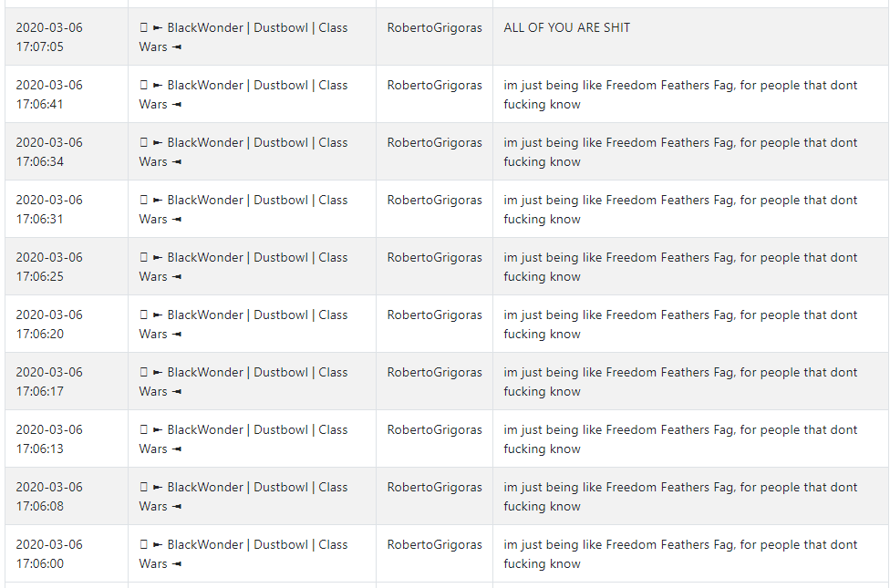Screen dimensions: 890x588
Task: Click the Class Wars server name at 17:06:17
Action: click(243, 381)
